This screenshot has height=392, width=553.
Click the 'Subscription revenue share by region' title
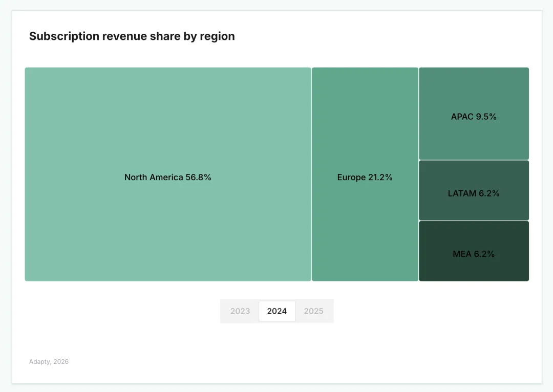tap(132, 36)
